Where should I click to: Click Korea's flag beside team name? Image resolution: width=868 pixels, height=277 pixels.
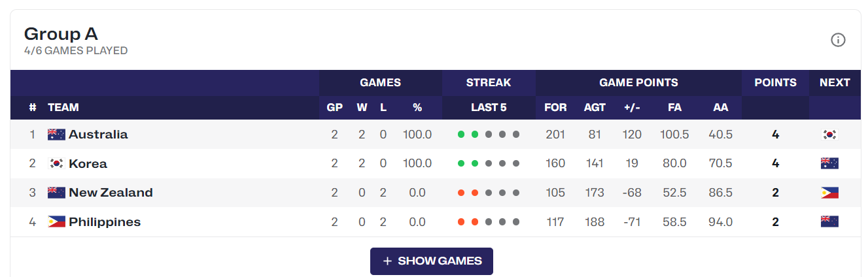coord(56,163)
